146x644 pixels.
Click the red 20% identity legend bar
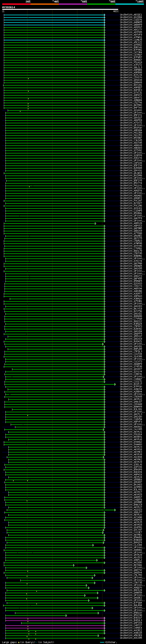click(16, 4)
